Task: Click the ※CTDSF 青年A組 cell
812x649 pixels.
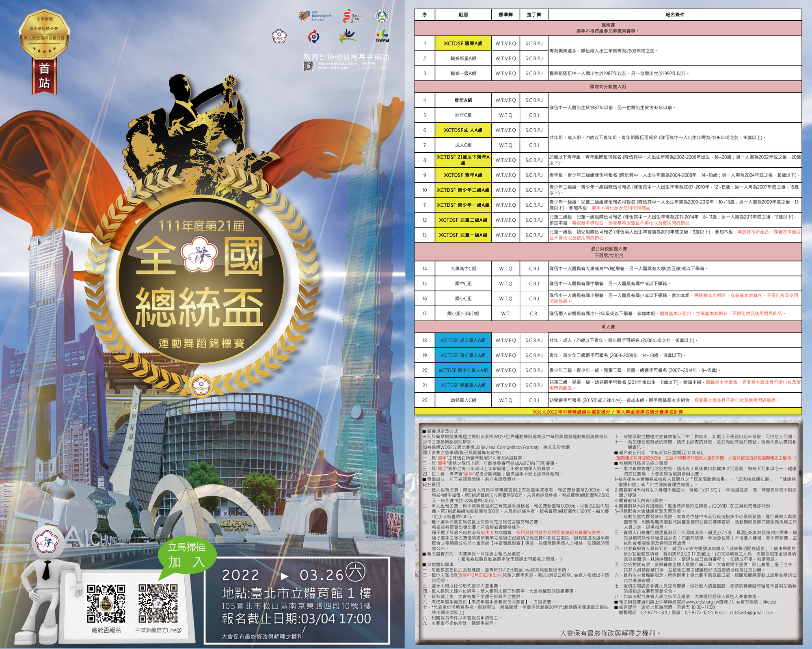Action: (x=463, y=175)
